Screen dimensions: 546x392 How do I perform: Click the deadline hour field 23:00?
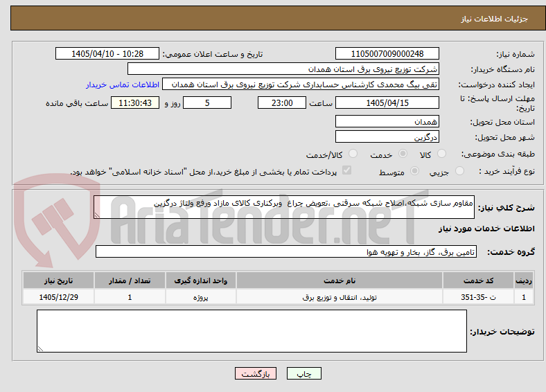pyautogui.click(x=282, y=103)
